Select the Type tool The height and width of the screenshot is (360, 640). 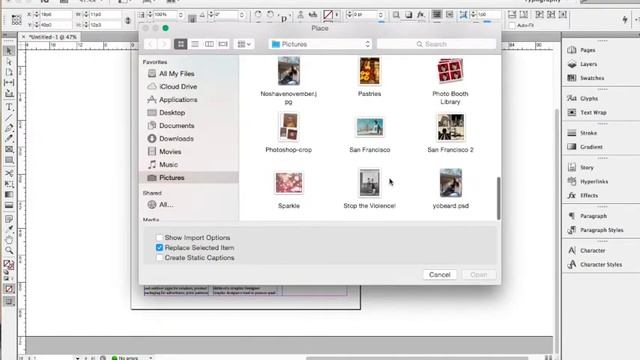(9, 107)
